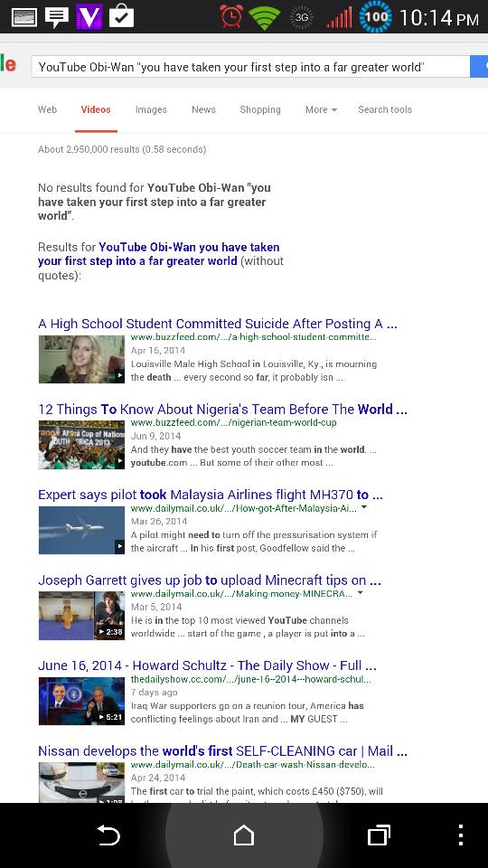Open the picture notification icon in status bar
The image size is (488, 868).
point(23,17)
